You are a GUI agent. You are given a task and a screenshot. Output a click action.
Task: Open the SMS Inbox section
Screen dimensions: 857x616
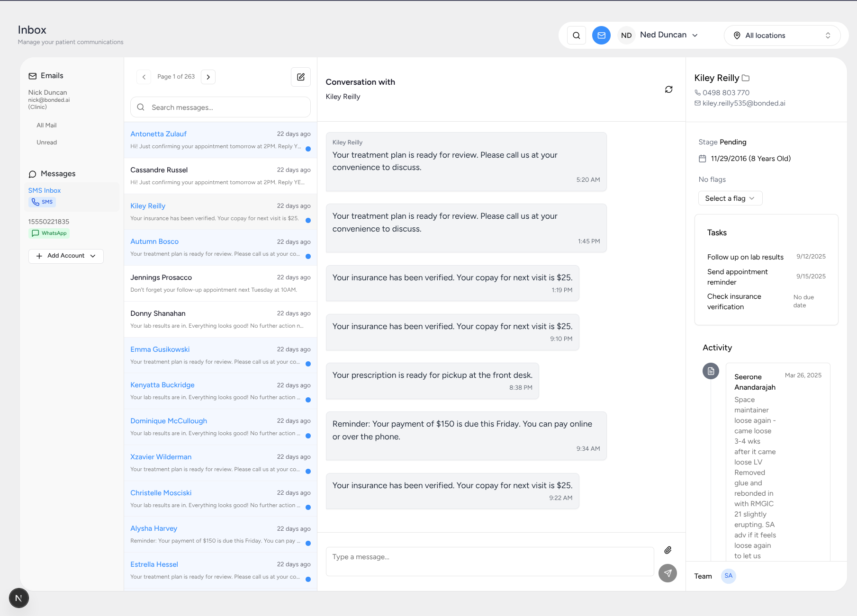(x=45, y=190)
